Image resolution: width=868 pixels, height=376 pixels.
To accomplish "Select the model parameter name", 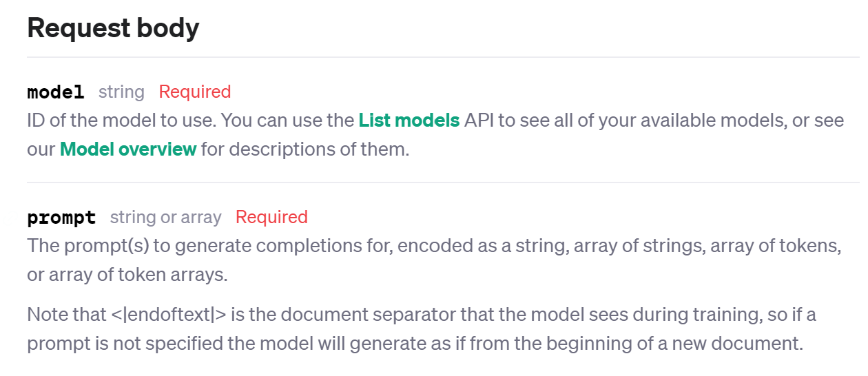I will click(56, 92).
